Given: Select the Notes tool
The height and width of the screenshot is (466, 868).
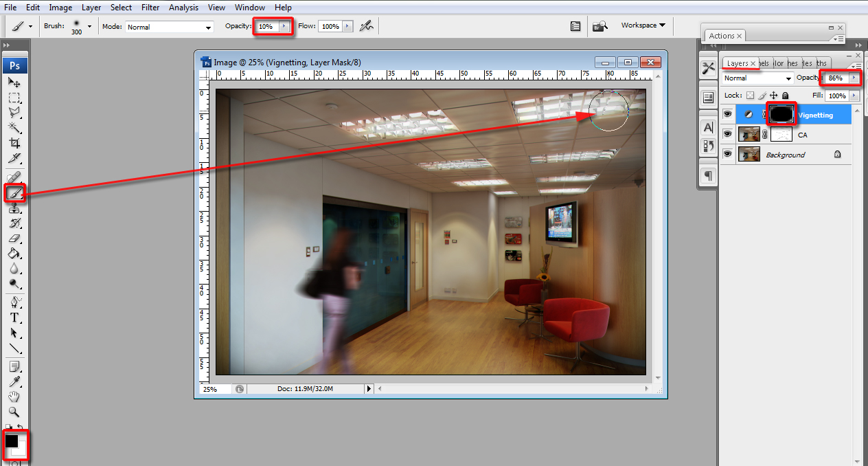Looking at the screenshot, I should (14, 366).
